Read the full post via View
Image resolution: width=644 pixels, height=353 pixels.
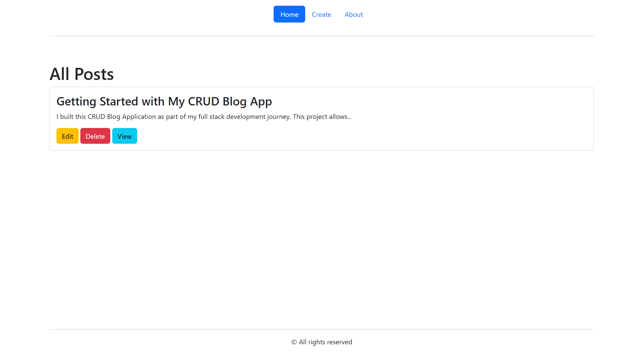point(124,136)
